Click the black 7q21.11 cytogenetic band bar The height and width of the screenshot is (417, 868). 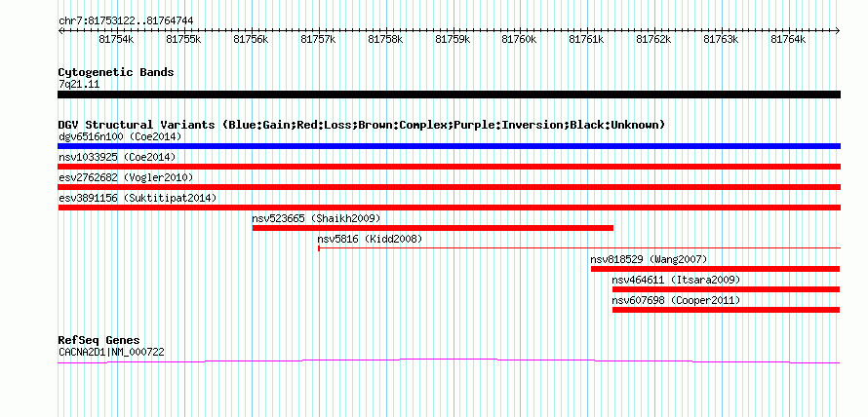449,95
